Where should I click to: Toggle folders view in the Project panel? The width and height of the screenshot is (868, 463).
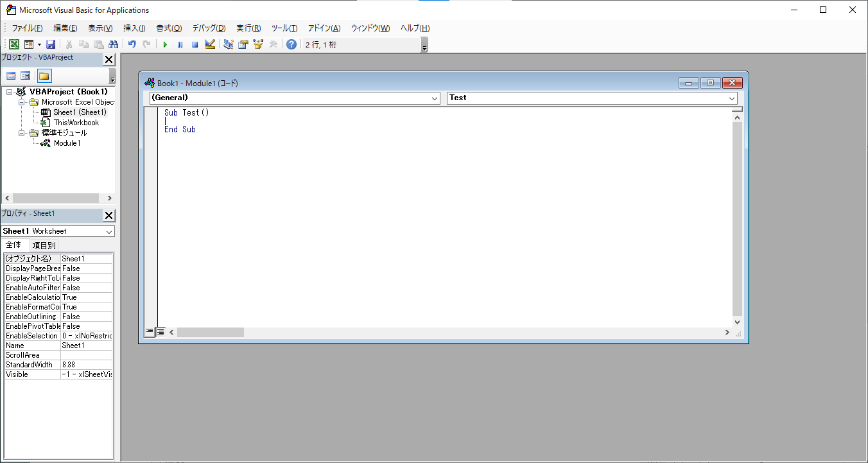(44, 76)
